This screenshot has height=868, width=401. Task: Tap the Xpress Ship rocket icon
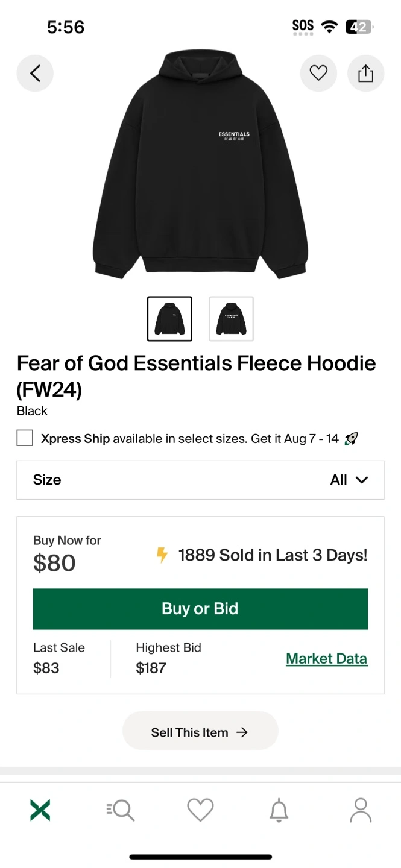coord(351,439)
